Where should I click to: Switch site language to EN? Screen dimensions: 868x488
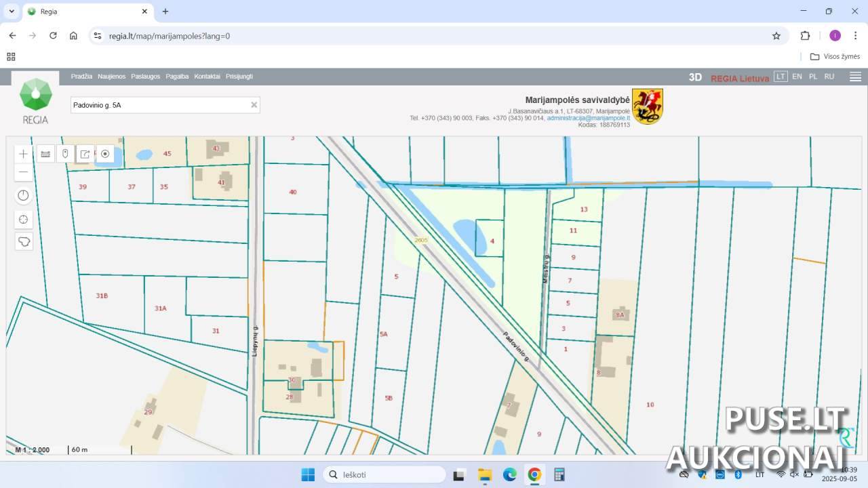(797, 77)
